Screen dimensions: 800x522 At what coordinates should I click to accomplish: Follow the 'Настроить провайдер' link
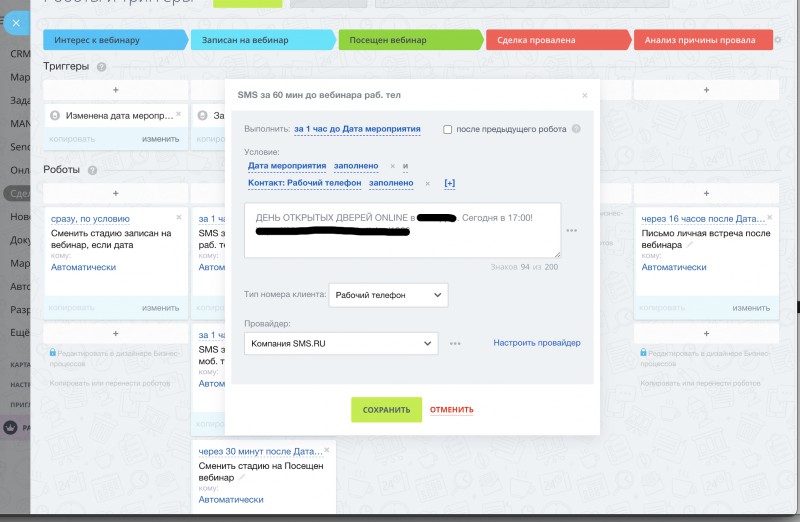(x=537, y=343)
